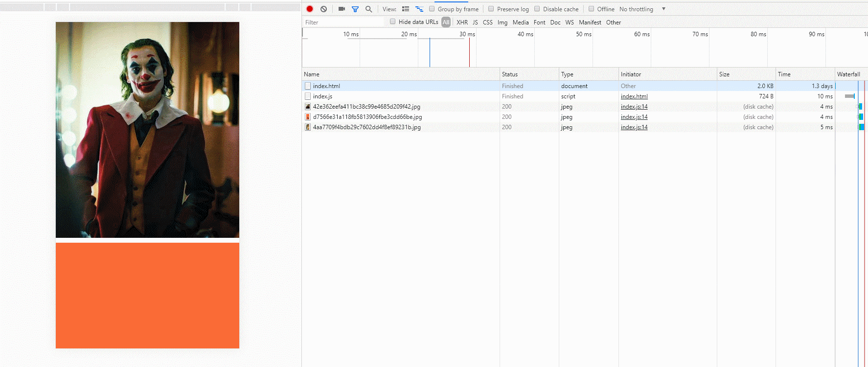Open index.js:14 initiator for 42e362ee image
This screenshot has height=367, width=868.
click(634, 107)
